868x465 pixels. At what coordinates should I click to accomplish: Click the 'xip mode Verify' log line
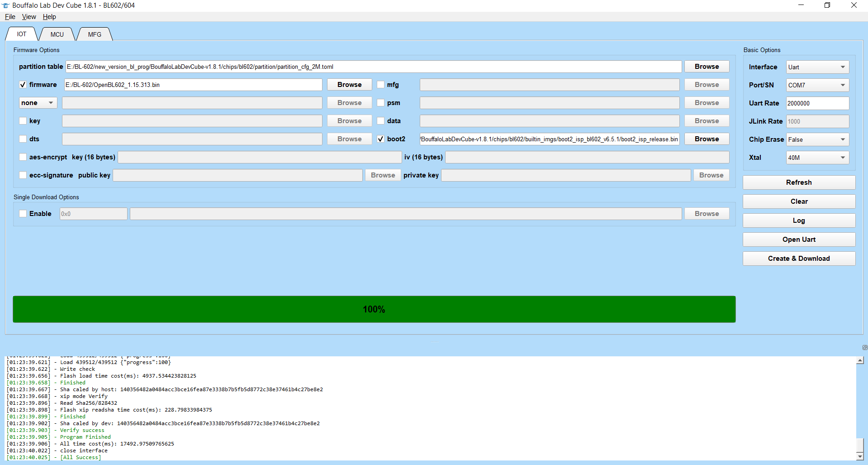(57, 396)
